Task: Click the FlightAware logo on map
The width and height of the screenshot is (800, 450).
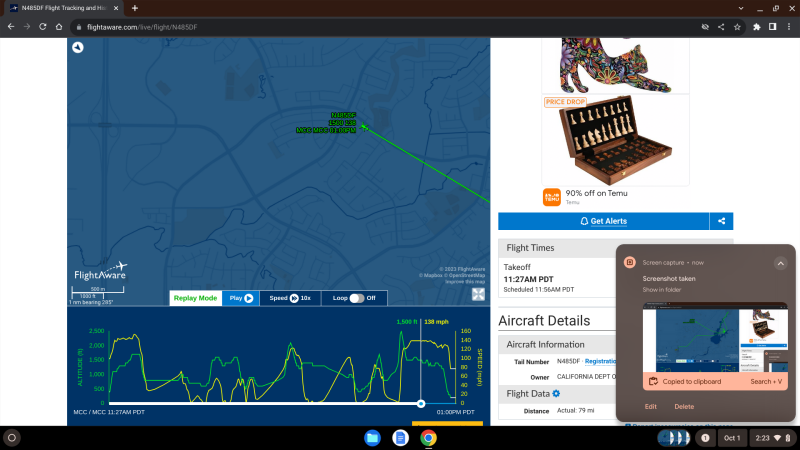Action: coord(101,271)
